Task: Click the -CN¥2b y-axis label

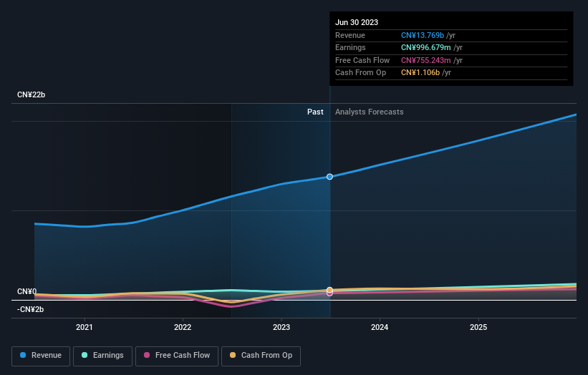Action: coord(30,309)
